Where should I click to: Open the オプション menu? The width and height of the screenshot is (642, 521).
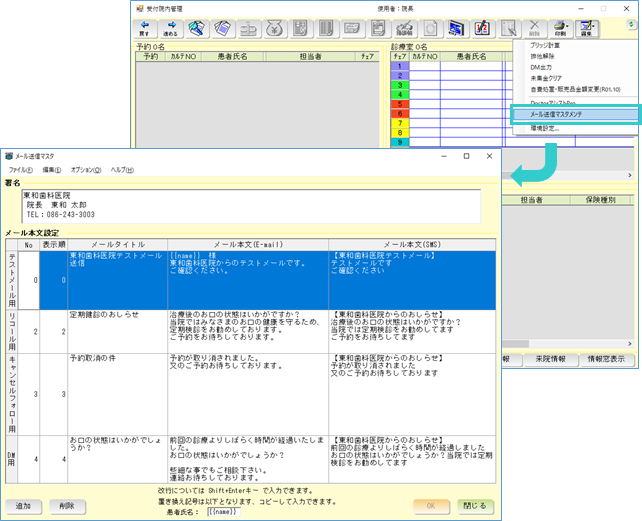click(86, 170)
